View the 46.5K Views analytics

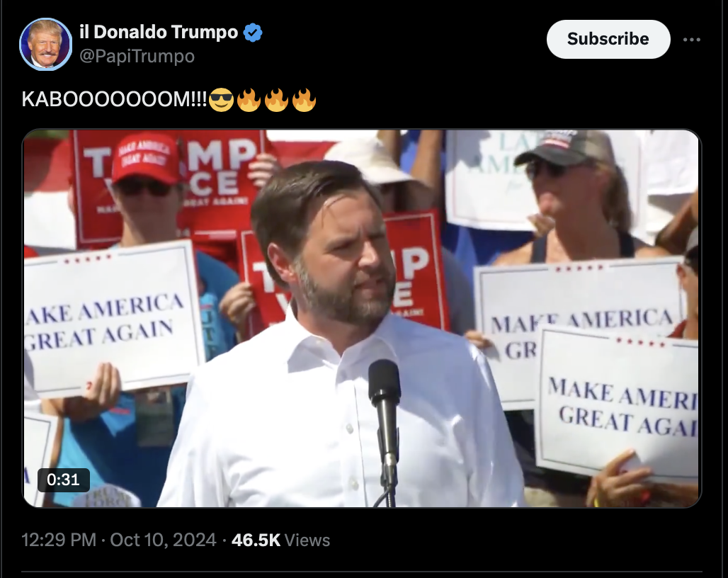coord(280,540)
